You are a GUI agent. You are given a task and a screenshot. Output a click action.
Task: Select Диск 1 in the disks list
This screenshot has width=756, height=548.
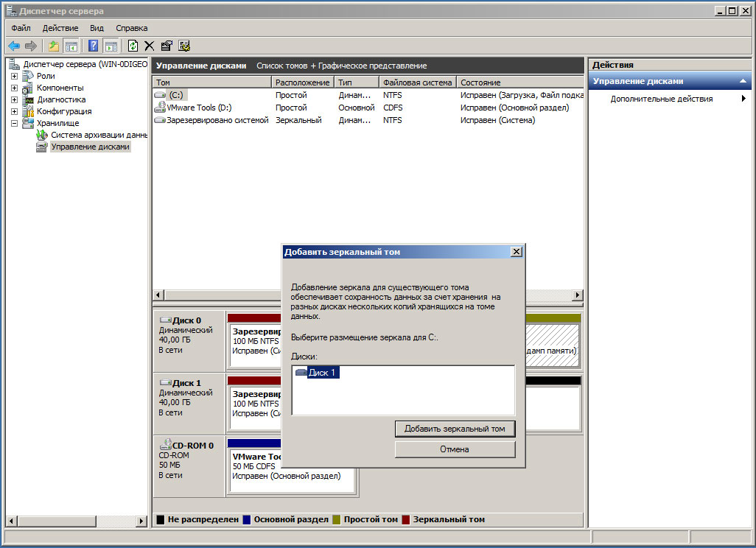pos(322,373)
